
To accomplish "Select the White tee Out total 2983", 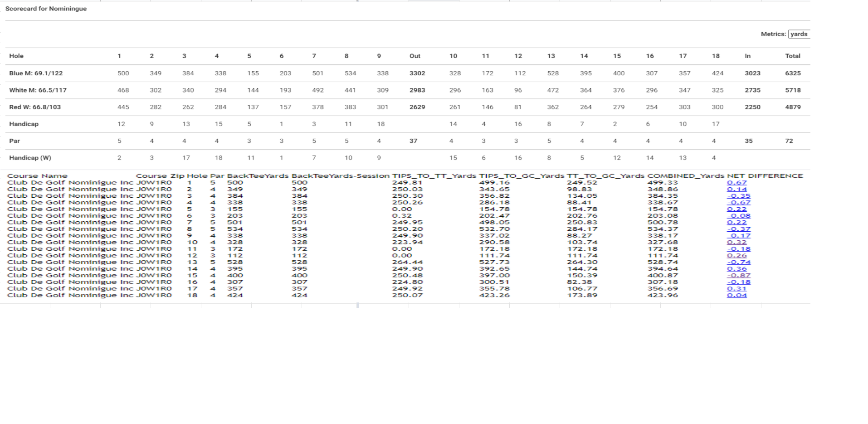I will coord(417,90).
